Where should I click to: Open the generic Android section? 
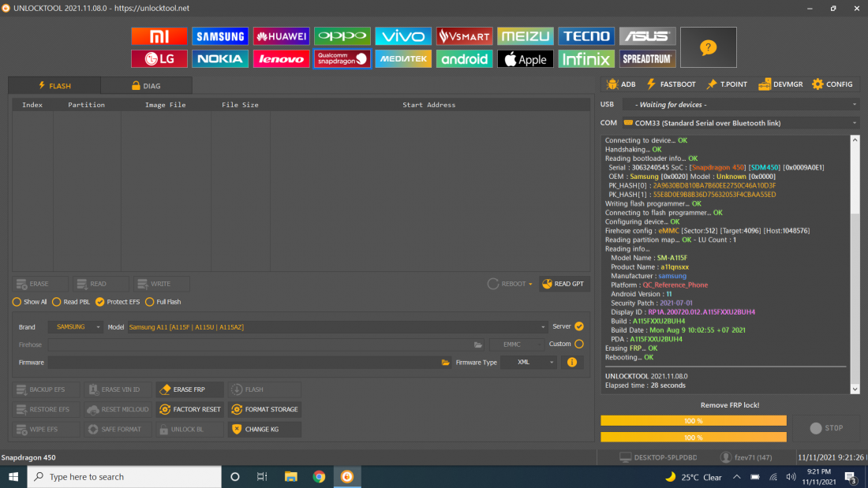464,58
